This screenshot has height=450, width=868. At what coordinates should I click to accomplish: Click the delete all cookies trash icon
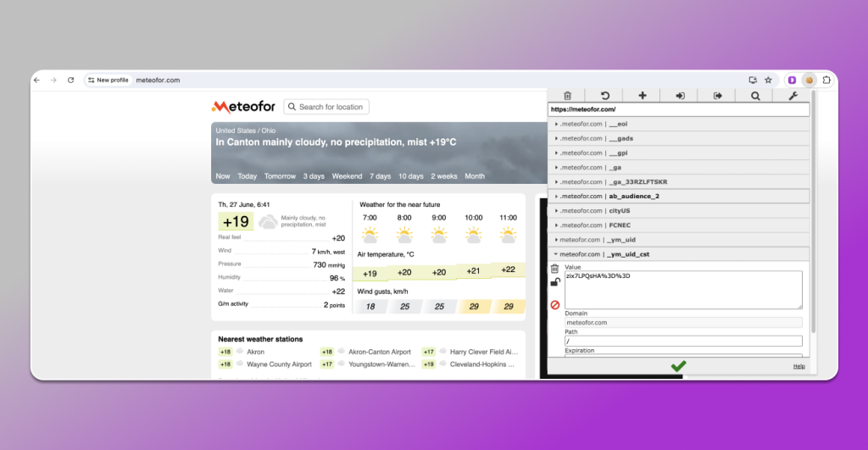pyautogui.click(x=567, y=96)
